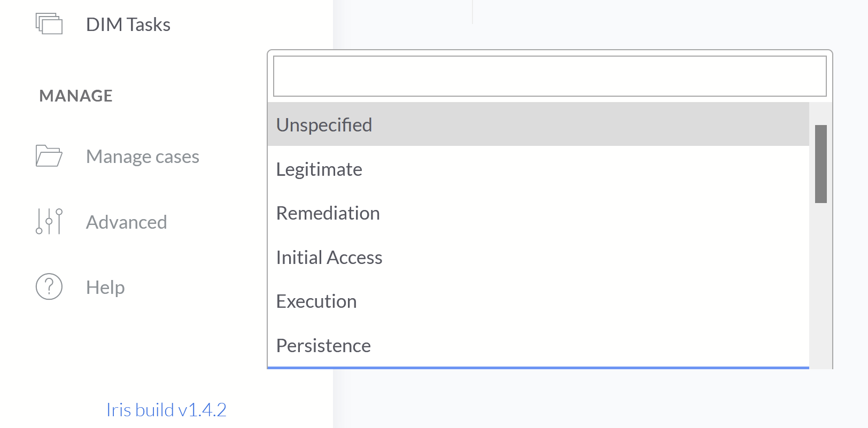Select the Remediation option

pyautogui.click(x=328, y=213)
